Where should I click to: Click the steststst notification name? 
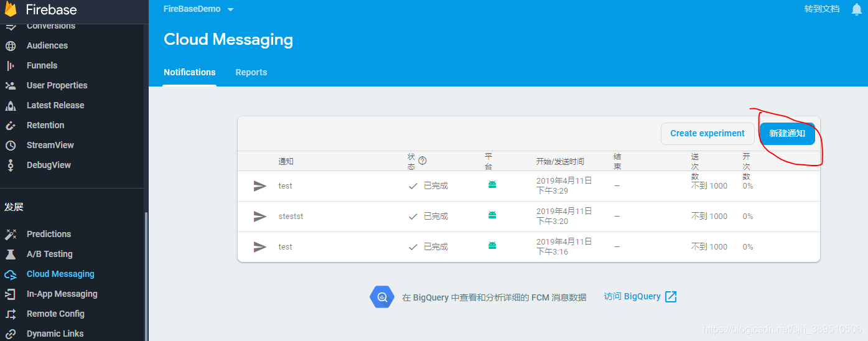291,217
